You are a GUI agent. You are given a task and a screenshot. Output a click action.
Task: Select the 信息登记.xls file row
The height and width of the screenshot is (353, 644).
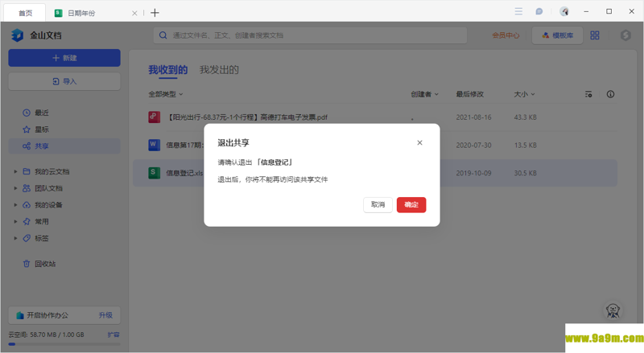374,173
